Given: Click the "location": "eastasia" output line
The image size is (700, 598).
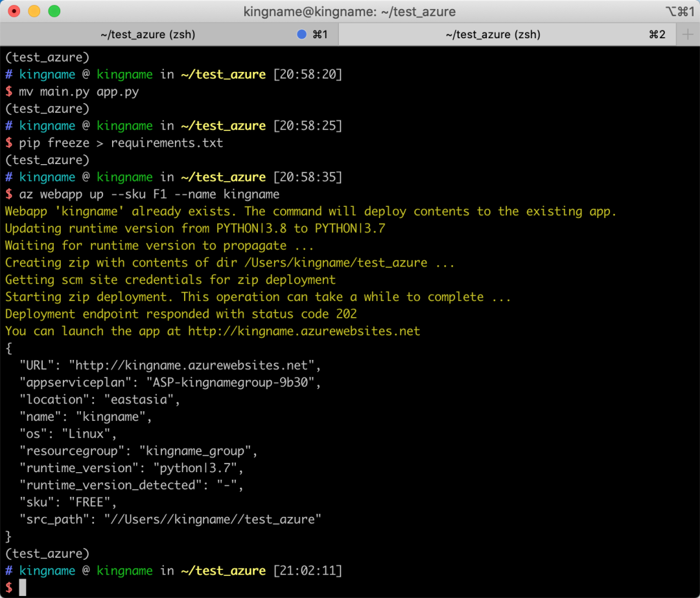Looking at the screenshot, I should (x=100, y=400).
